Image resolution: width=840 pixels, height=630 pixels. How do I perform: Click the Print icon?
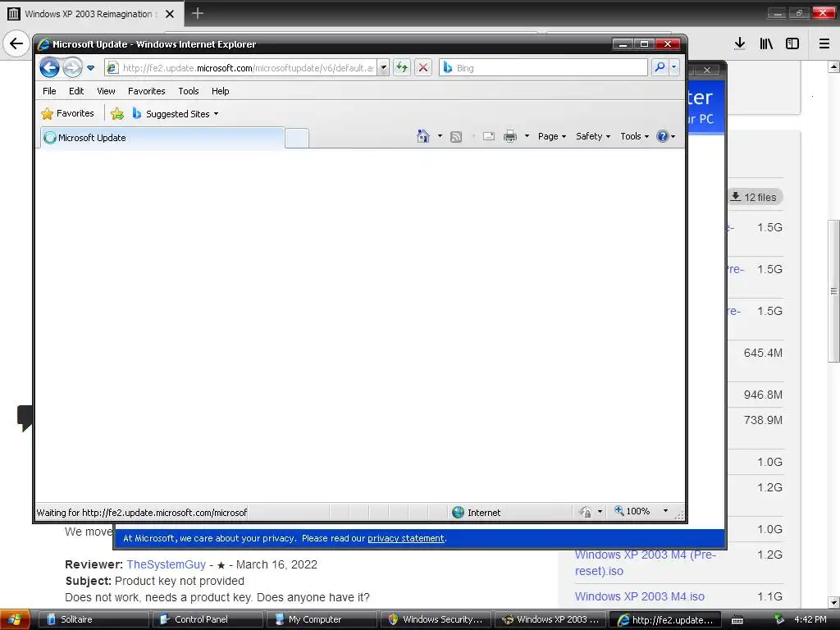(510, 136)
